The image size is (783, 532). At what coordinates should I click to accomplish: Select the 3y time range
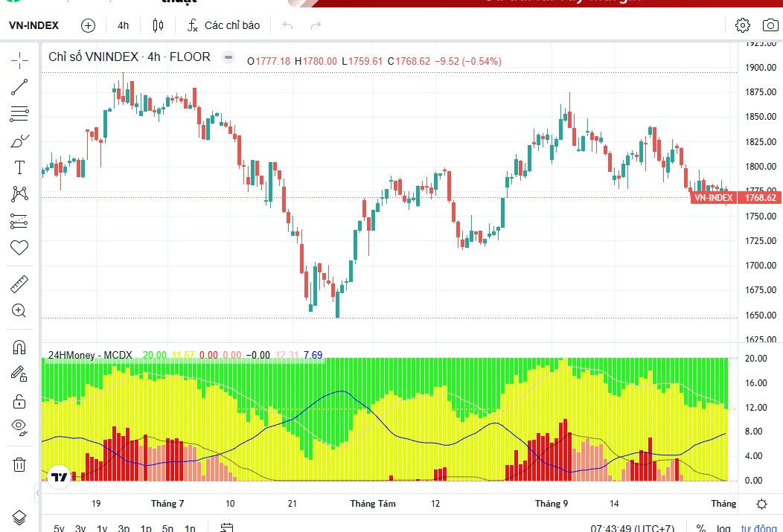[80, 528]
